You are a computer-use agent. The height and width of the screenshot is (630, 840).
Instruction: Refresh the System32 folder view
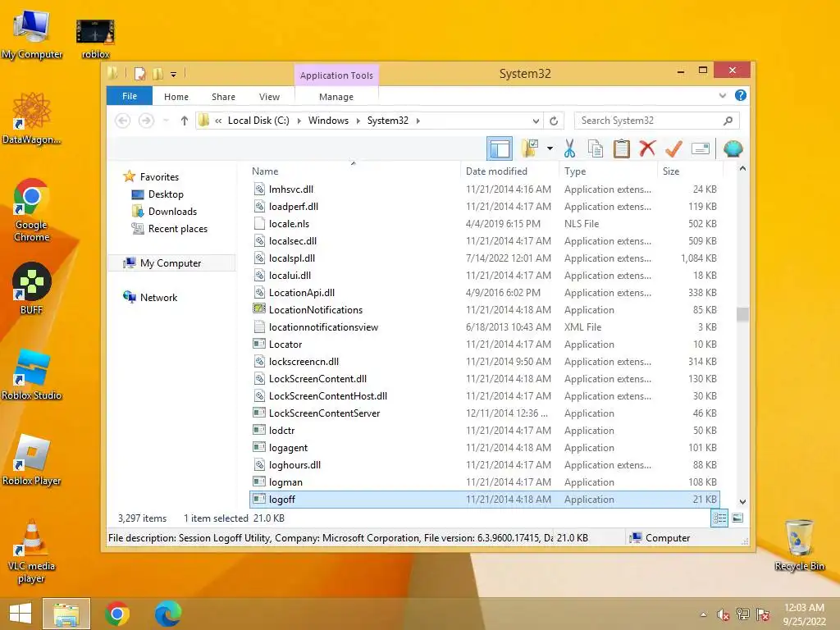pos(554,121)
